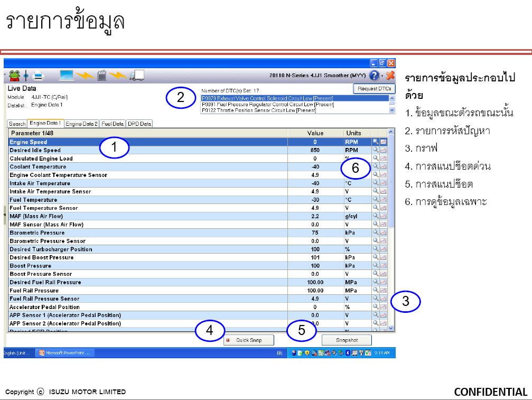Click the Snapshot button

point(347,340)
